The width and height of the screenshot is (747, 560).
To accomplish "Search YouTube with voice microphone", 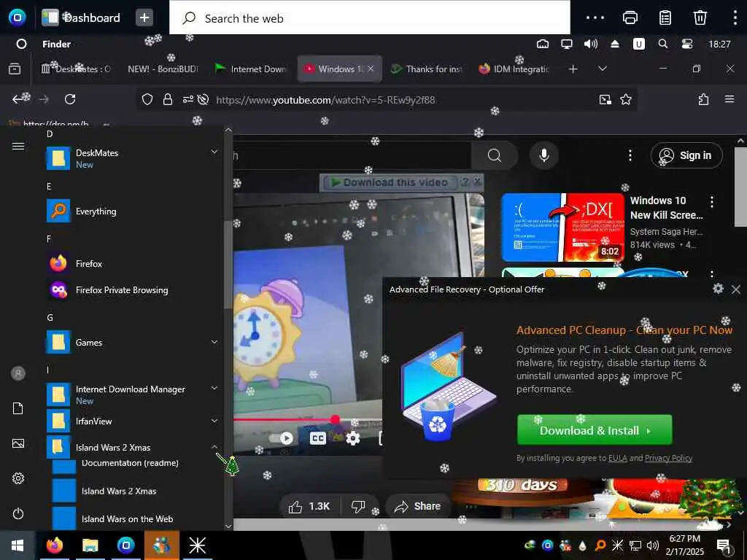I will click(x=543, y=155).
